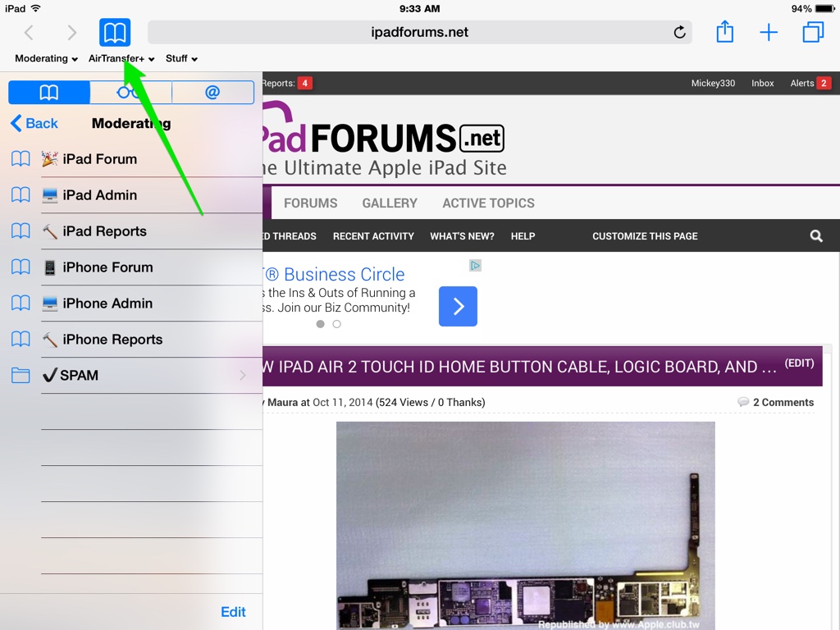The width and height of the screenshot is (840, 630).
Task: Tap the chevron on the SPAM row
Action: pyautogui.click(x=243, y=375)
